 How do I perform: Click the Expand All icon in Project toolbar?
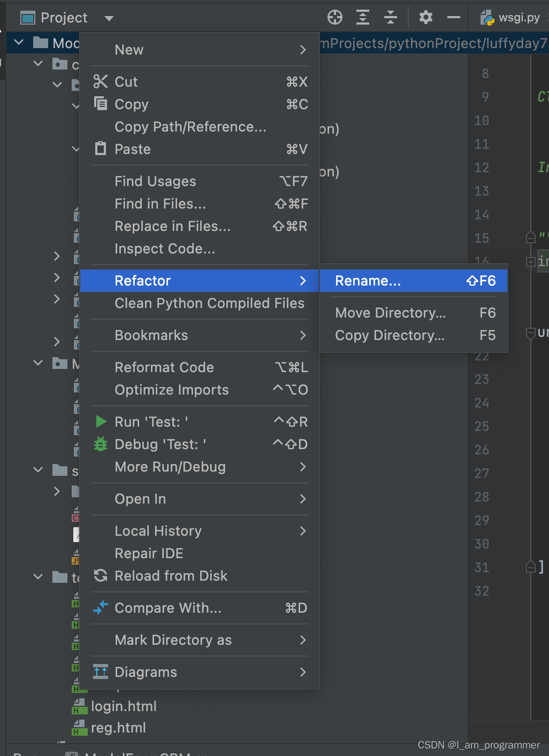[362, 17]
